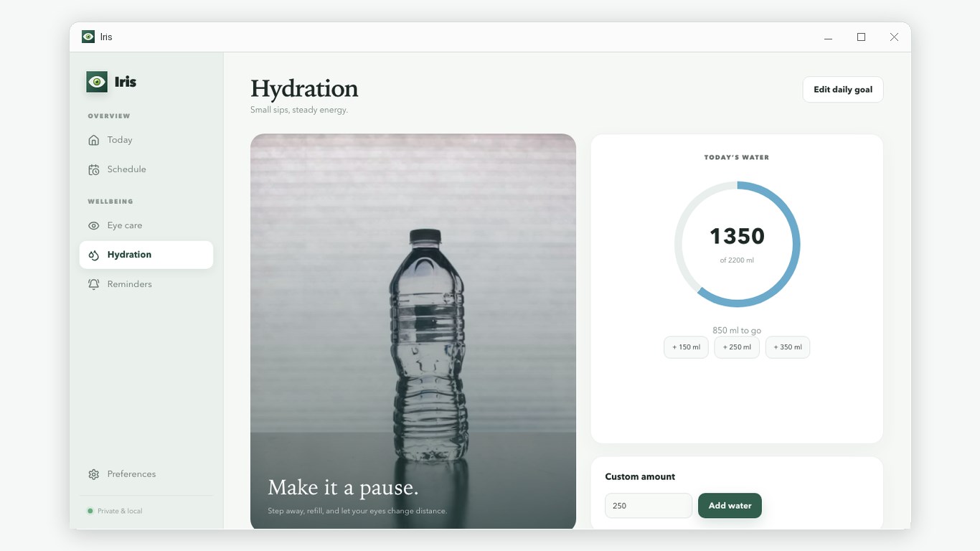Add 350 ml quick amount

click(x=788, y=347)
